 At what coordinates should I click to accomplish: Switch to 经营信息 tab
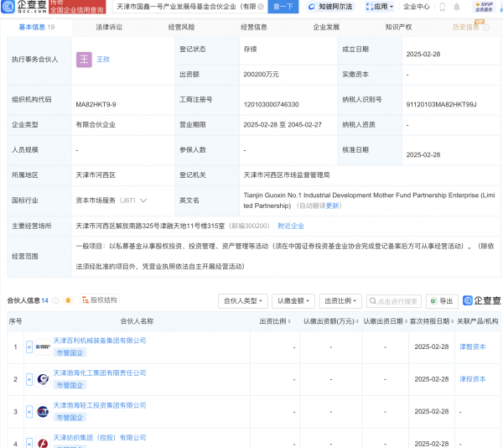point(254,27)
